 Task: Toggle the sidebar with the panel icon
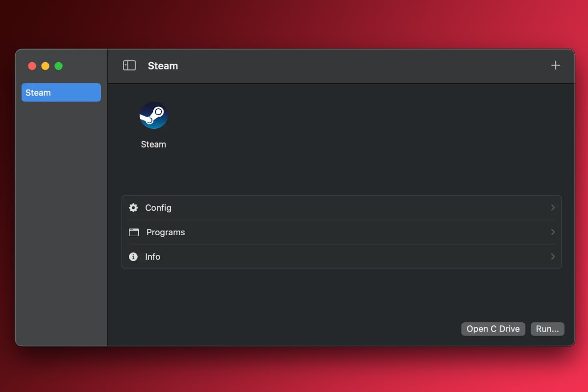point(129,66)
